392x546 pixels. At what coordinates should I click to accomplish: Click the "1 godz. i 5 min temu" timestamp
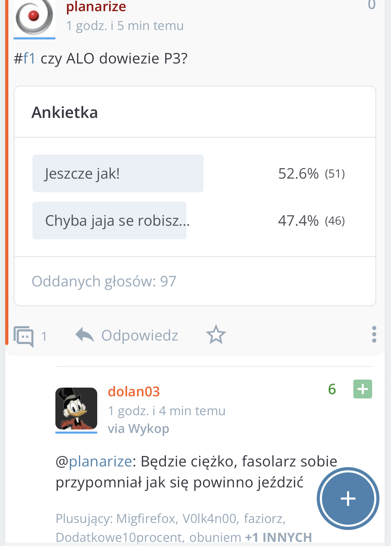(x=125, y=26)
